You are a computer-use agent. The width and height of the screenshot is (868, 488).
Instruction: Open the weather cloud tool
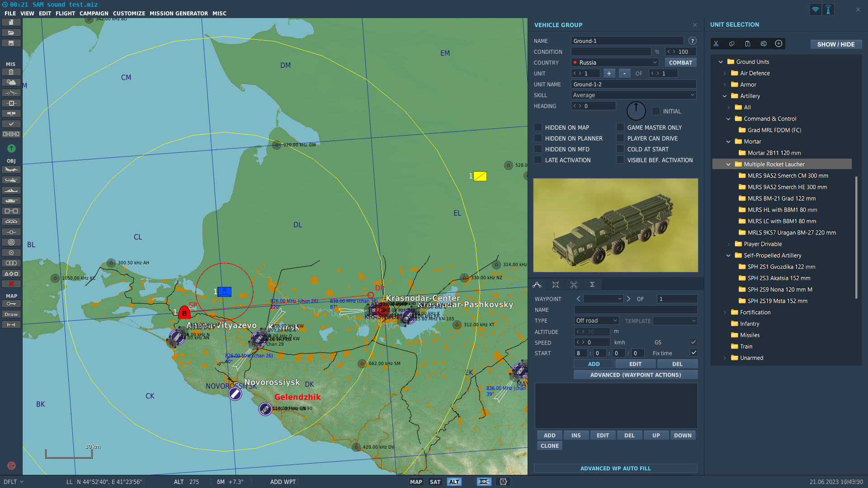click(11, 82)
